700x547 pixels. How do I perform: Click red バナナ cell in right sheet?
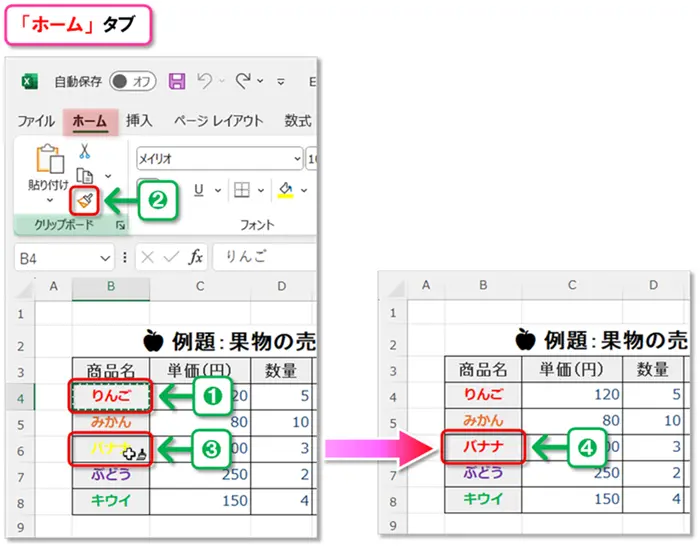(483, 447)
